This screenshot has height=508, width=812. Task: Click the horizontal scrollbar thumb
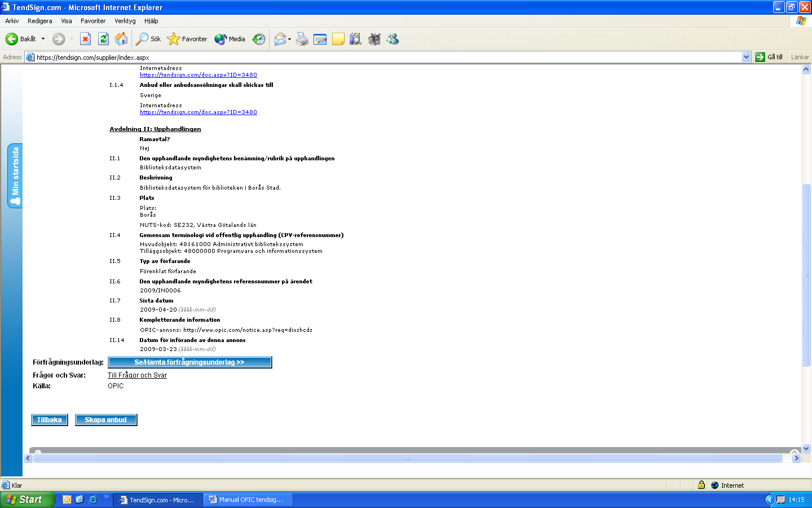pyautogui.click(x=408, y=458)
